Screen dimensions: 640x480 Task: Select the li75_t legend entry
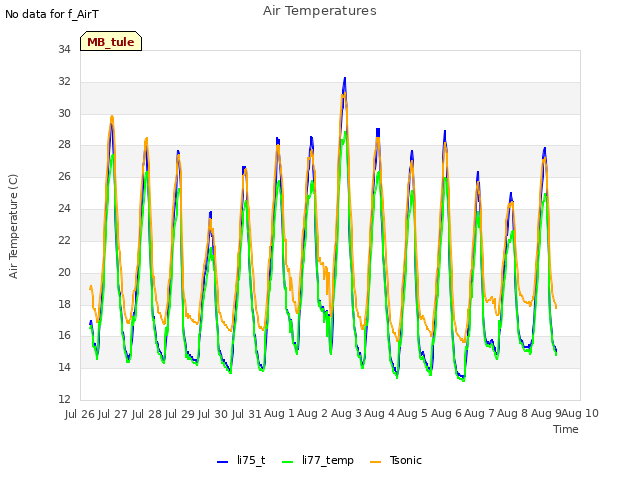point(241,460)
